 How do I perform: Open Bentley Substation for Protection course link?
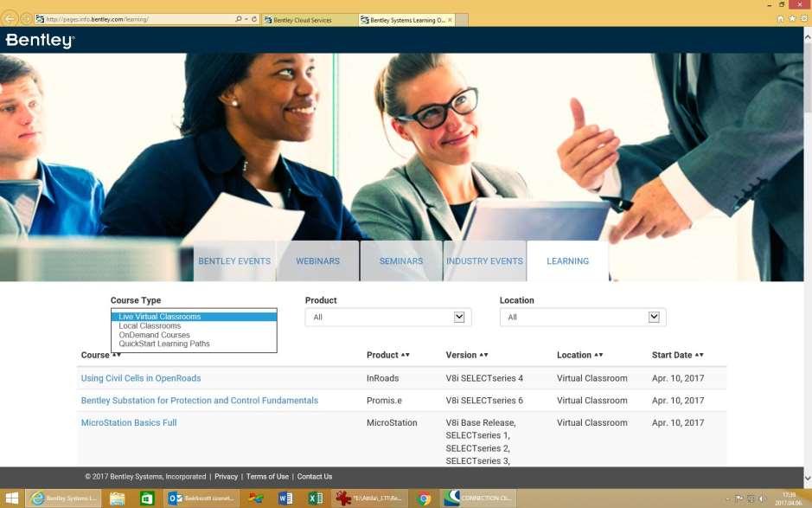[x=200, y=401]
